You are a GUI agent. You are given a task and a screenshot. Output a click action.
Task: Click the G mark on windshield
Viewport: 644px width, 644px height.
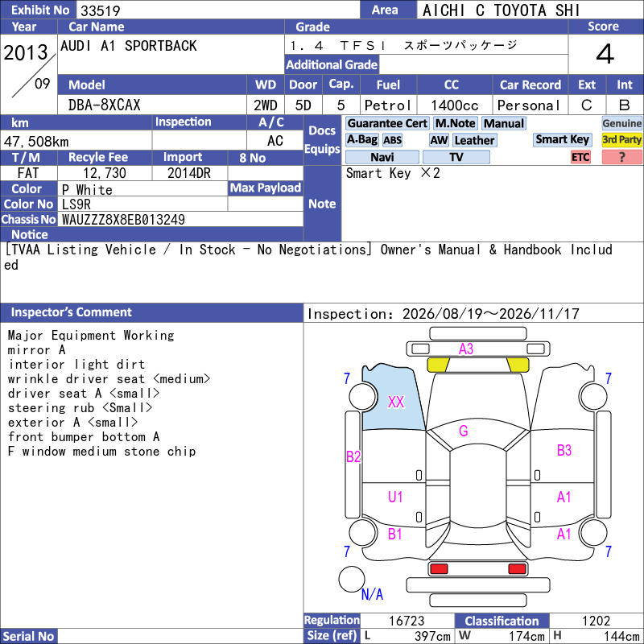click(x=464, y=431)
